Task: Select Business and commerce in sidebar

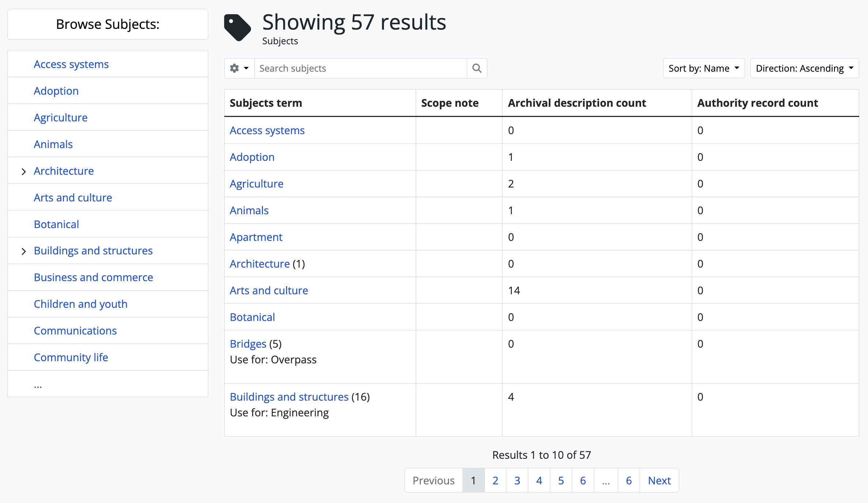Action: tap(93, 277)
